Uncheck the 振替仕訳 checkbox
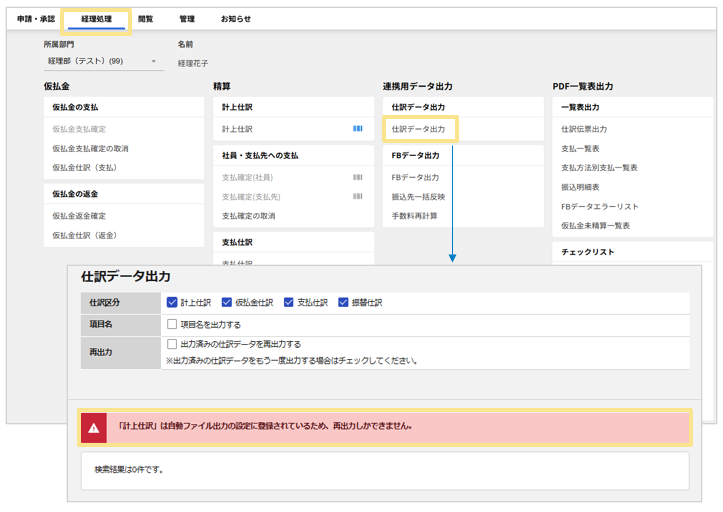This screenshot has width=723, height=512. click(343, 302)
